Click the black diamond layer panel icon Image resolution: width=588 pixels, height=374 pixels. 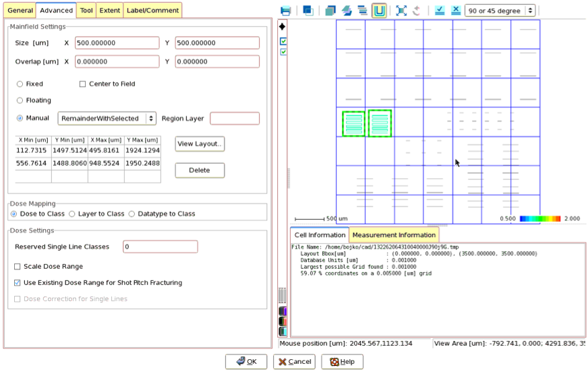click(x=283, y=26)
